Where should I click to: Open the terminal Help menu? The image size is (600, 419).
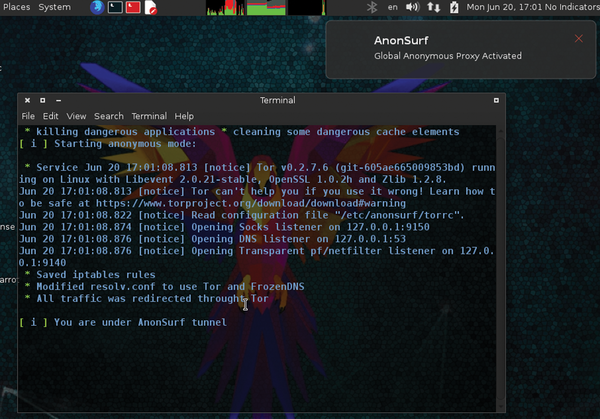184,116
